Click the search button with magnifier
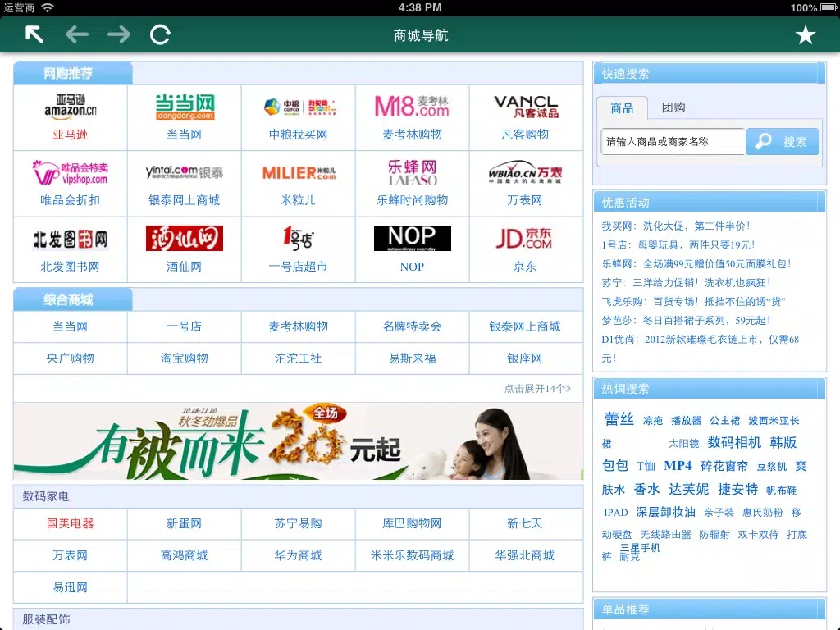This screenshot has height=630, width=840. [x=782, y=141]
